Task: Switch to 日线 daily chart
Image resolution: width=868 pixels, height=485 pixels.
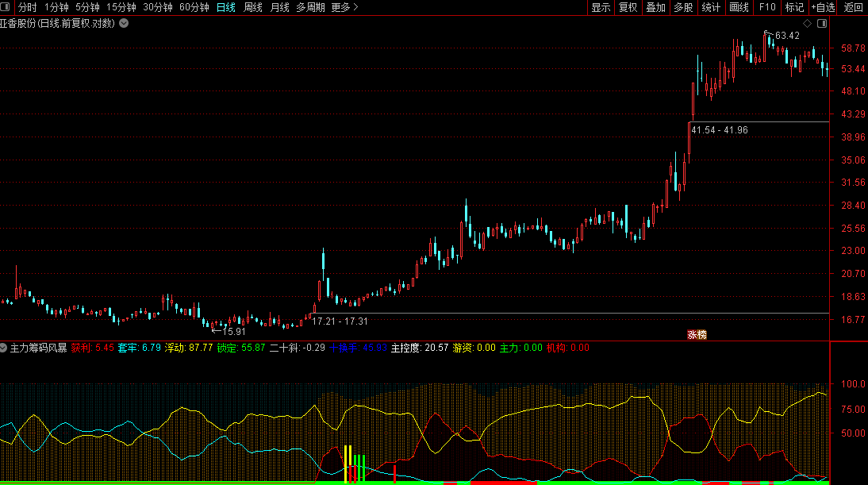Action: 226,7
